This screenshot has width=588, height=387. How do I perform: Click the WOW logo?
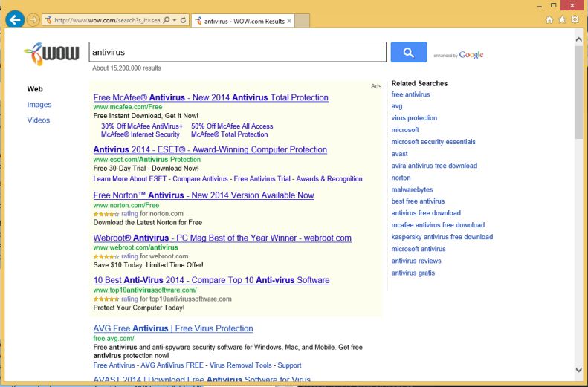51,53
